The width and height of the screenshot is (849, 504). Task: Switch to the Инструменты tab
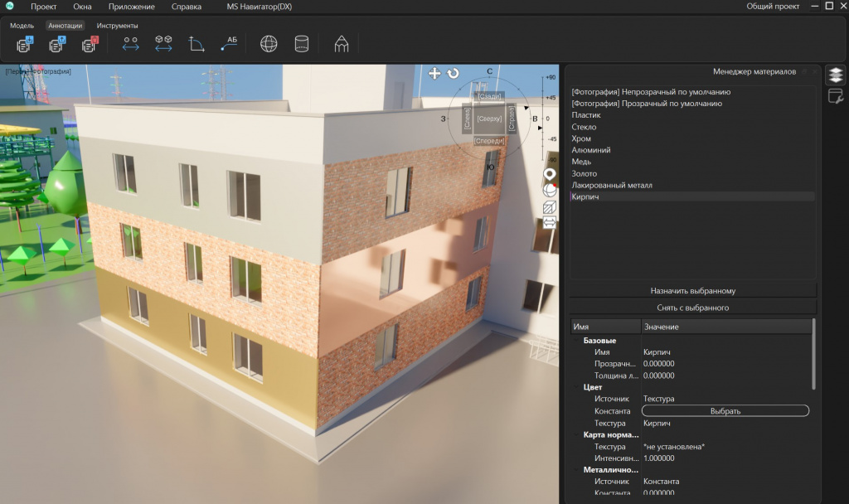117,26
